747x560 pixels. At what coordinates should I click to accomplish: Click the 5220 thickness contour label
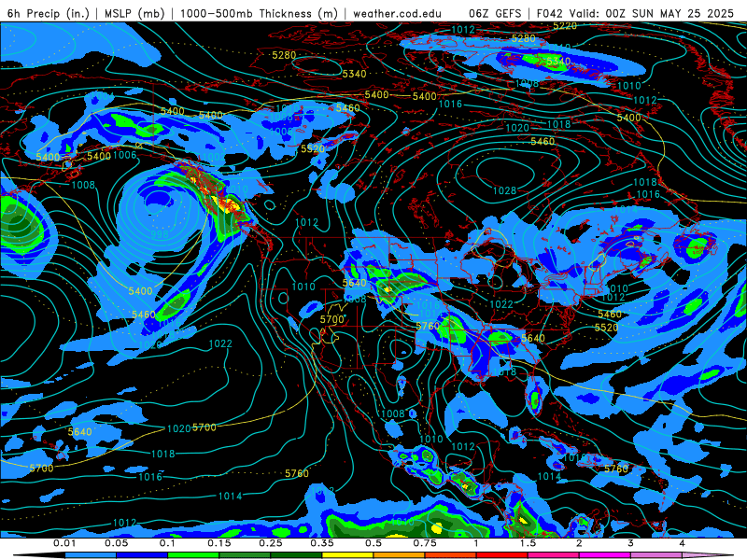point(565,26)
